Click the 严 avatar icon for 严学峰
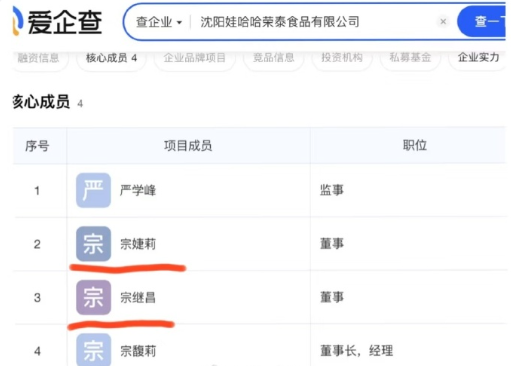Screen dimensions: 511x366 click(93, 190)
